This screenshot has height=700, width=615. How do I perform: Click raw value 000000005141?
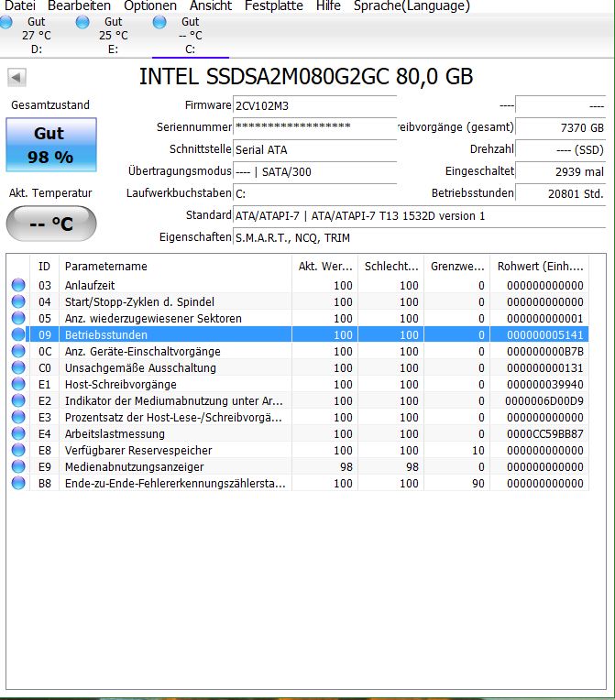(x=544, y=334)
